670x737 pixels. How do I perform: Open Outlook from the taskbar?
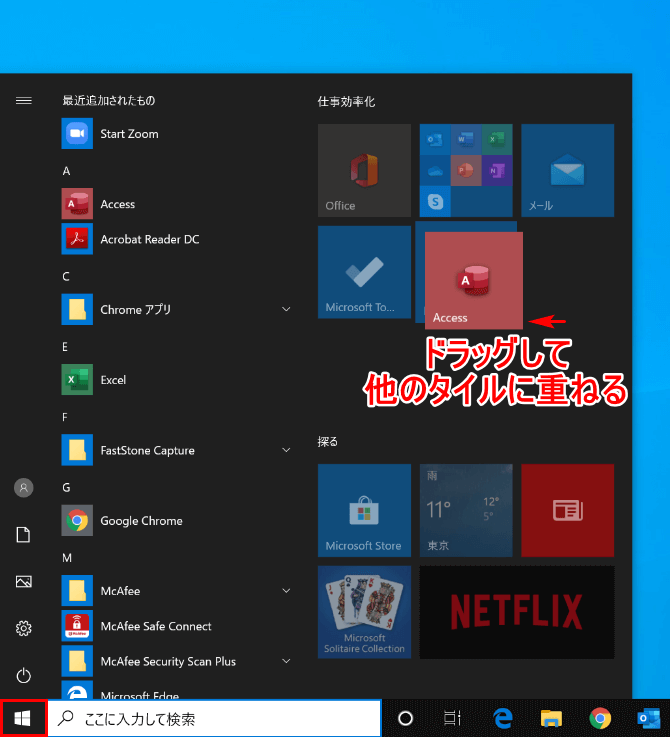pyautogui.click(x=648, y=718)
